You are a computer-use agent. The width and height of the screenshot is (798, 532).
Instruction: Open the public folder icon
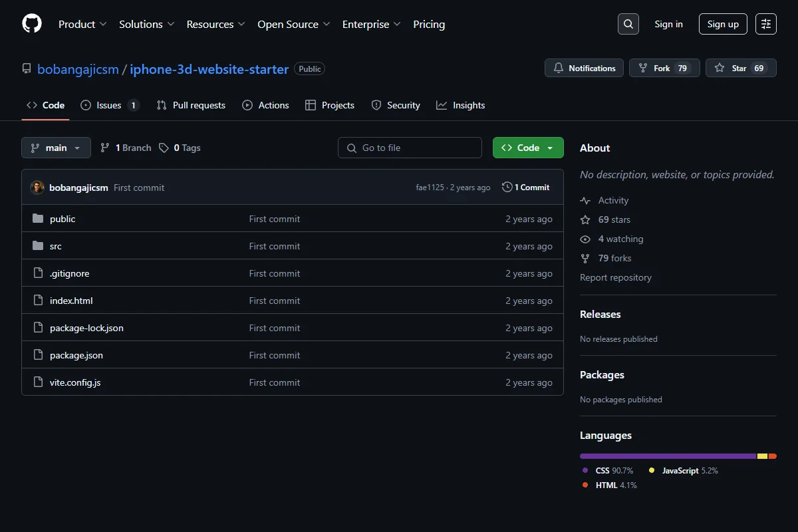coord(38,219)
